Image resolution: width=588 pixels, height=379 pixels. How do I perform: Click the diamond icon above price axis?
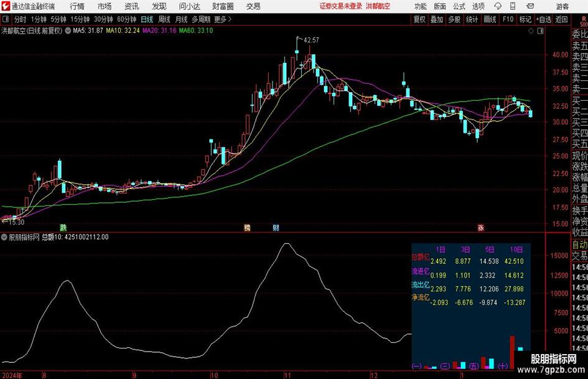(x=531, y=30)
